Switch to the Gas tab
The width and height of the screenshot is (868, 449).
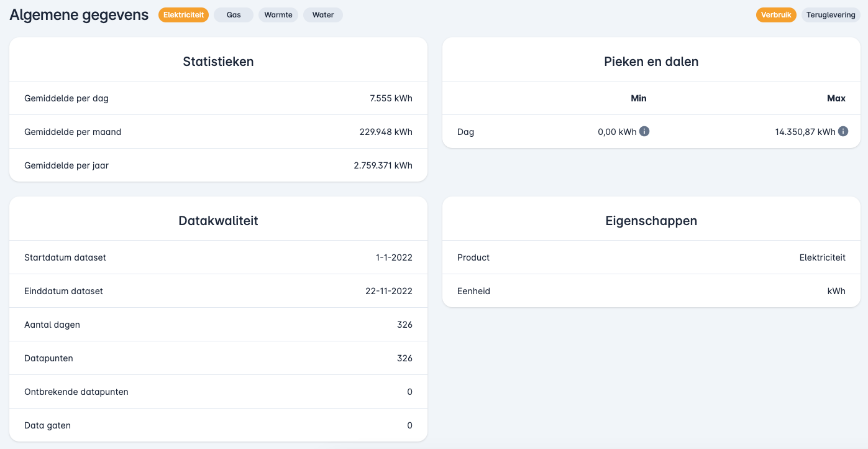[234, 15]
